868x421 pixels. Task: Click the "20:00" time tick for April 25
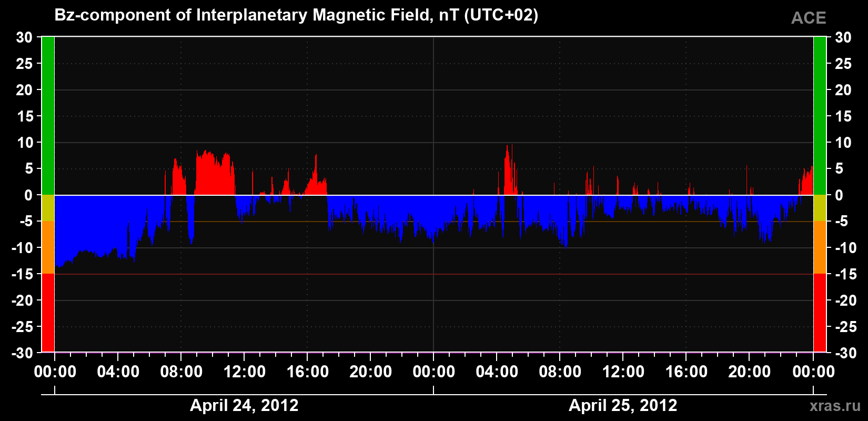click(x=750, y=372)
